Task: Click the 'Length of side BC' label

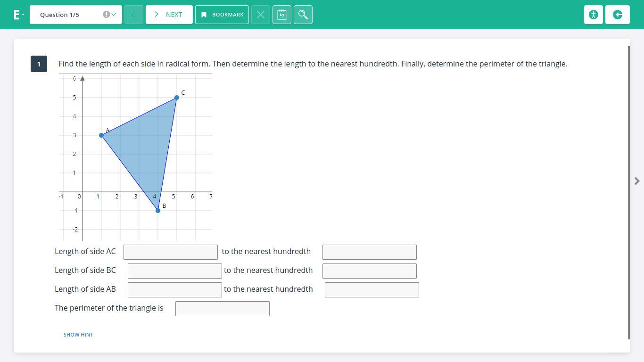Action: tap(85, 271)
